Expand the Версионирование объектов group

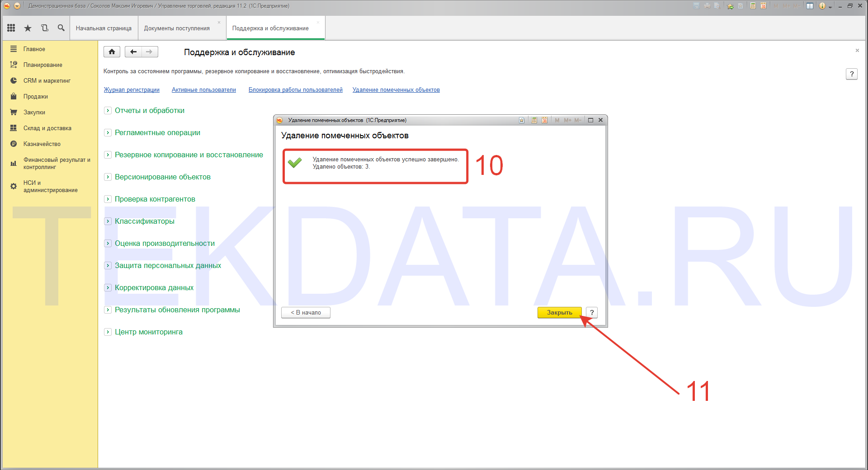tap(108, 177)
